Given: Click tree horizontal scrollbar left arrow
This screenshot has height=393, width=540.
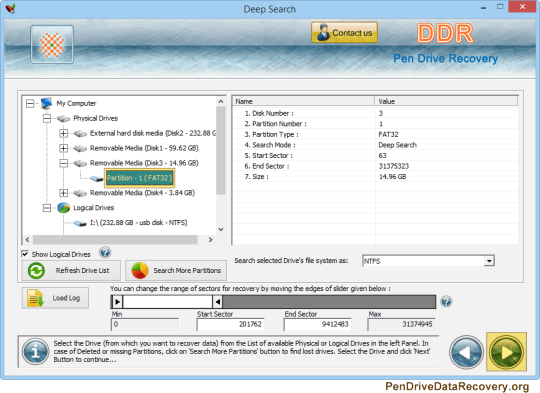Looking at the screenshot, I should click(x=28, y=239).
